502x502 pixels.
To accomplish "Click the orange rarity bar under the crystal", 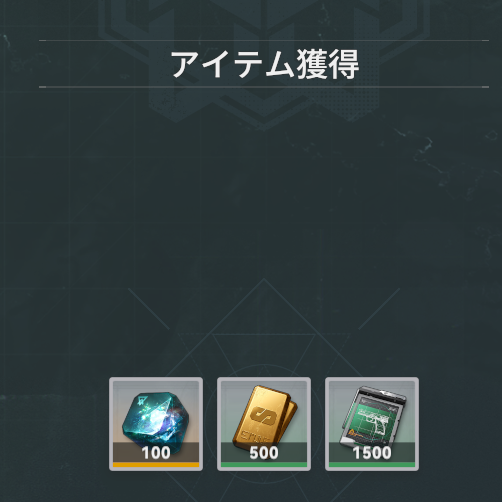I will 156,465.
